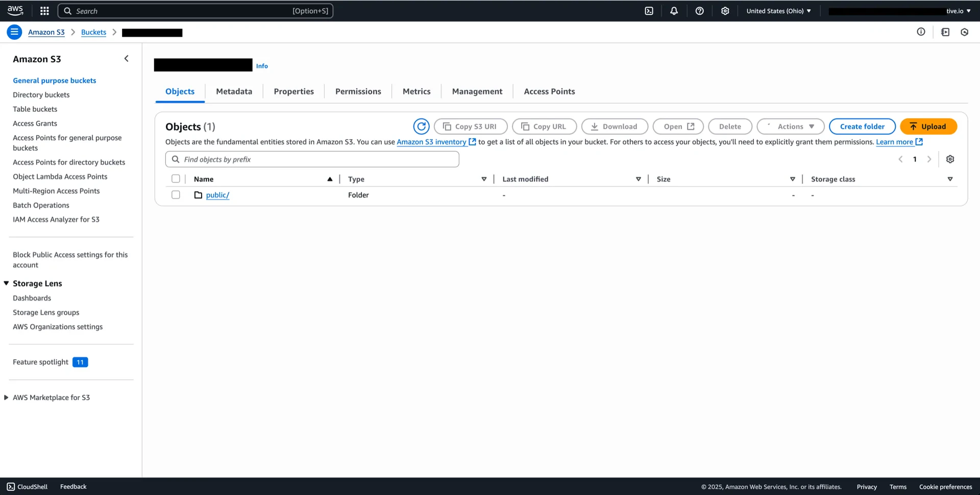Collapse the Amazon S3 sidebar
980x495 pixels.
(126, 59)
